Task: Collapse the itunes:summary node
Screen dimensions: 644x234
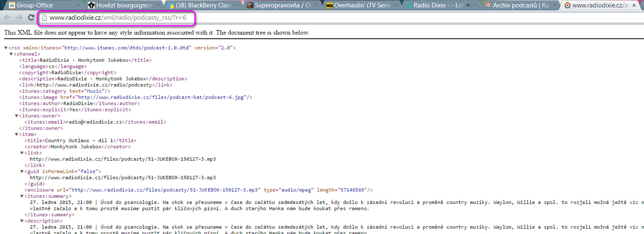Action: click(22, 196)
